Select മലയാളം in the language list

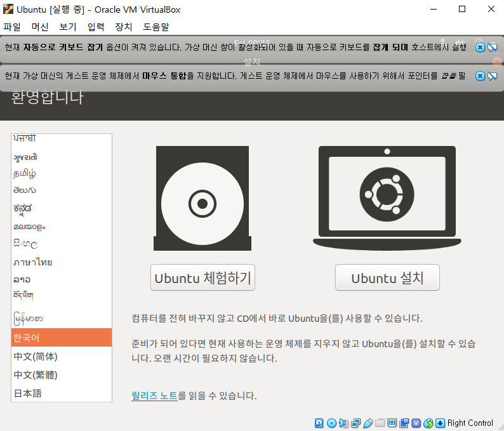(62, 227)
